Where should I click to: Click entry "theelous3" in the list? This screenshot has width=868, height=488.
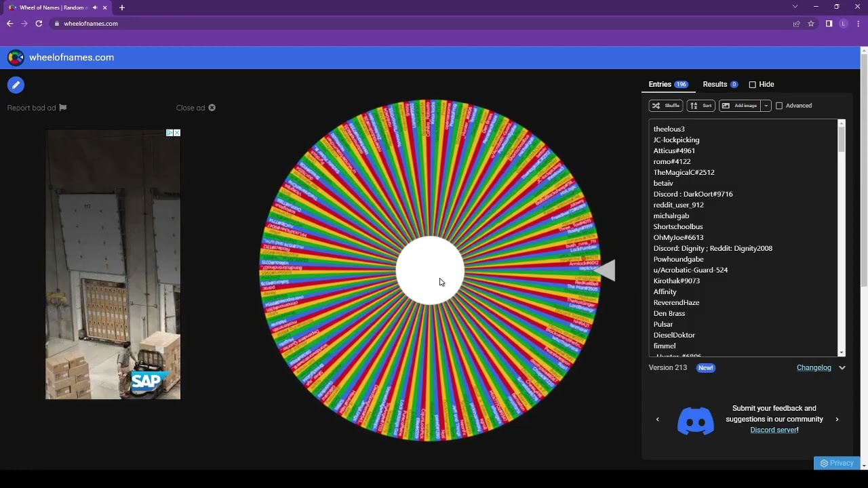pos(669,129)
